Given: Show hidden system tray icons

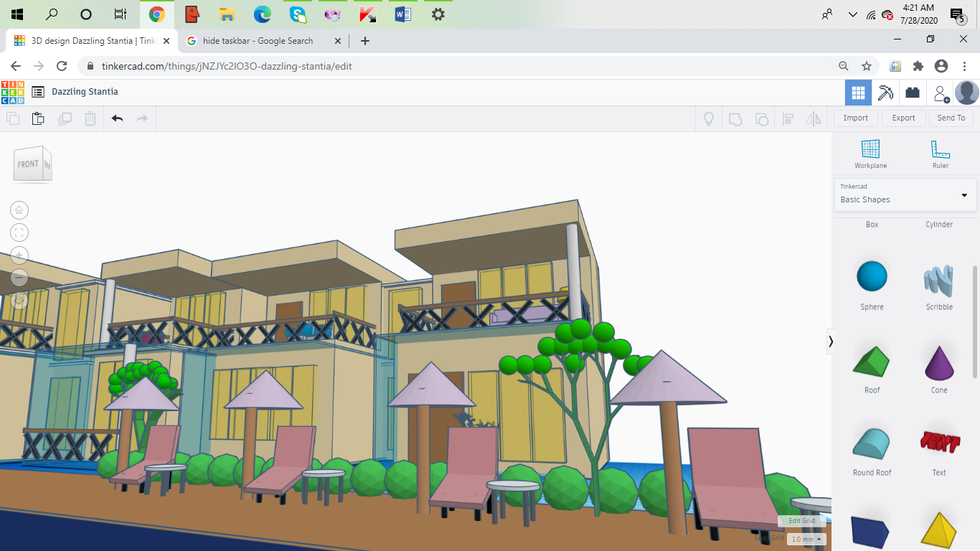Looking at the screenshot, I should tap(852, 14).
